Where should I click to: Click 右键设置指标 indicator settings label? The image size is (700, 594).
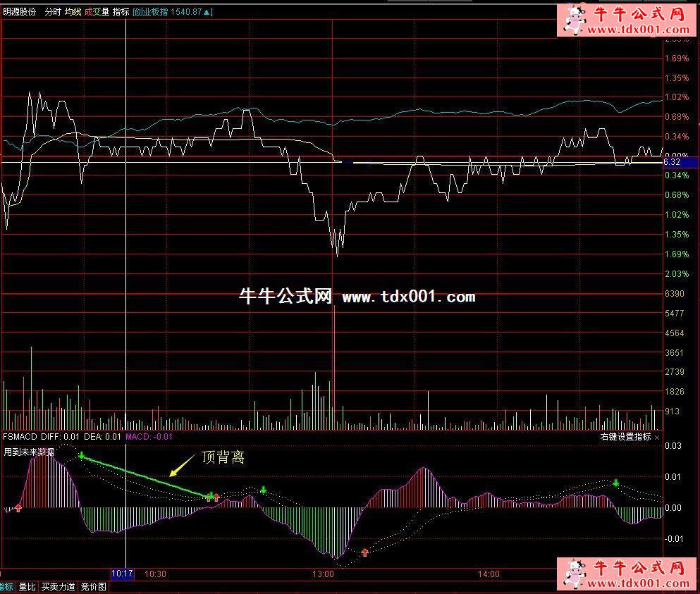[625, 438]
